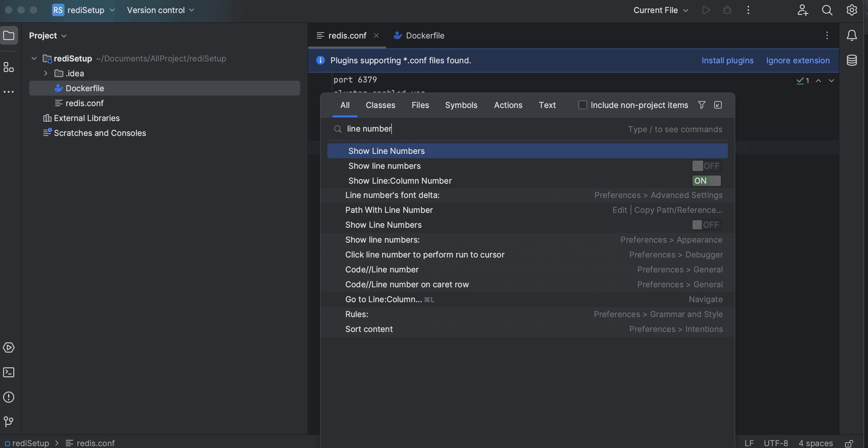Click Install plugins link
This screenshot has width=868, height=448.
(728, 60)
